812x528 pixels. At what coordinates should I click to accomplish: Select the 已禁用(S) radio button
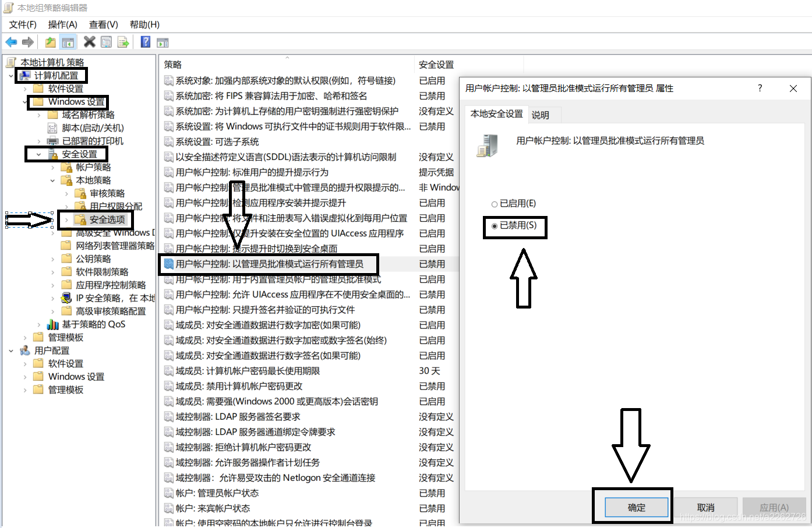495,226
